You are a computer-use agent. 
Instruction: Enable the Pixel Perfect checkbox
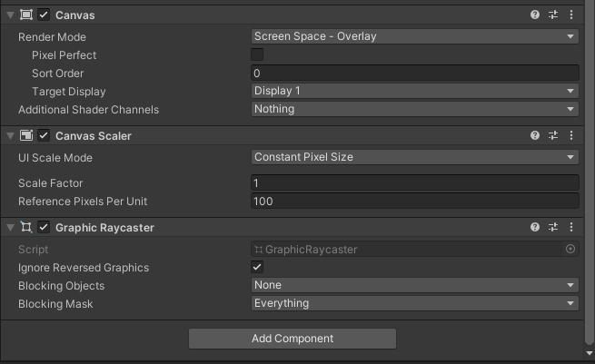click(257, 55)
